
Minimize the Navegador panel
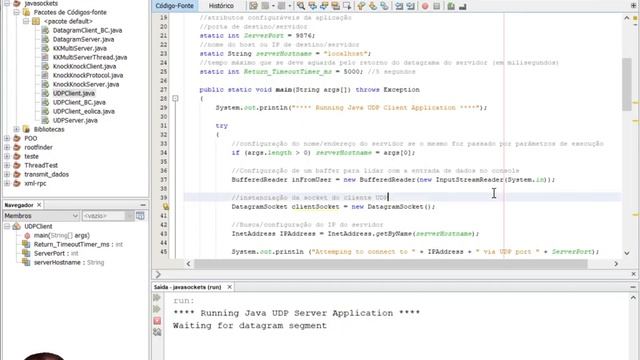(143, 204)
